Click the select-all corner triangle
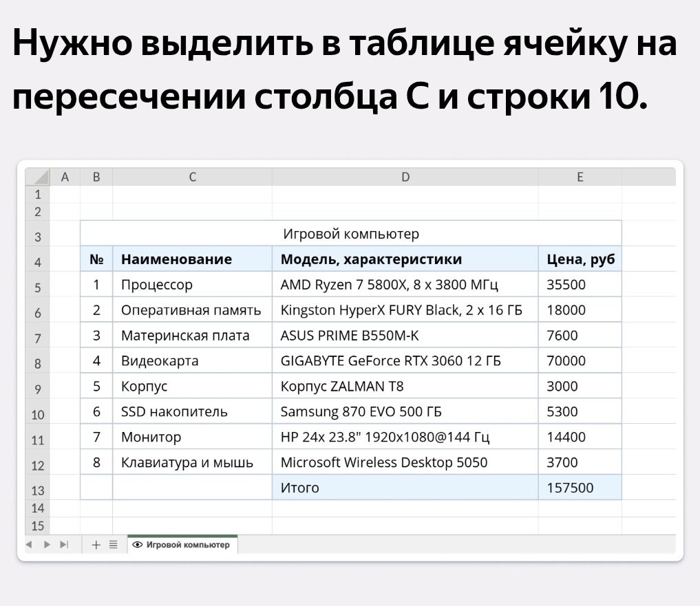The height and width of the screenshot is (606, 700). pyautogui.click(x=37, y=177)
